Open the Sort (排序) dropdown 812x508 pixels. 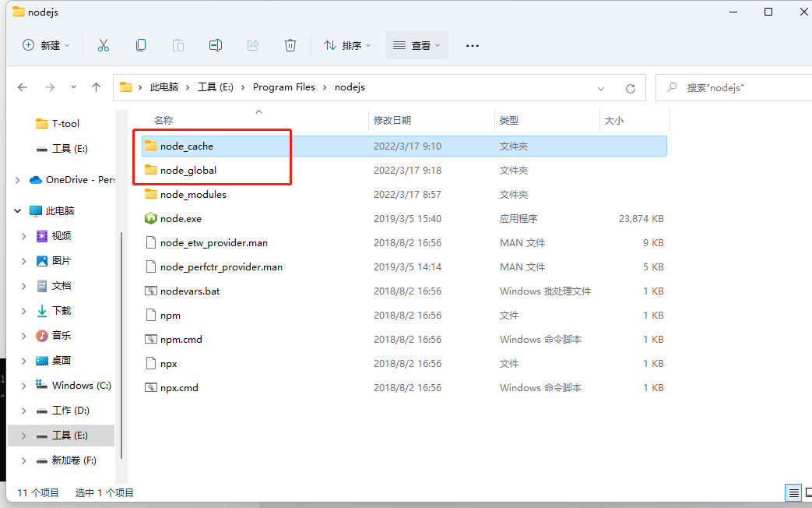[347, 46]
